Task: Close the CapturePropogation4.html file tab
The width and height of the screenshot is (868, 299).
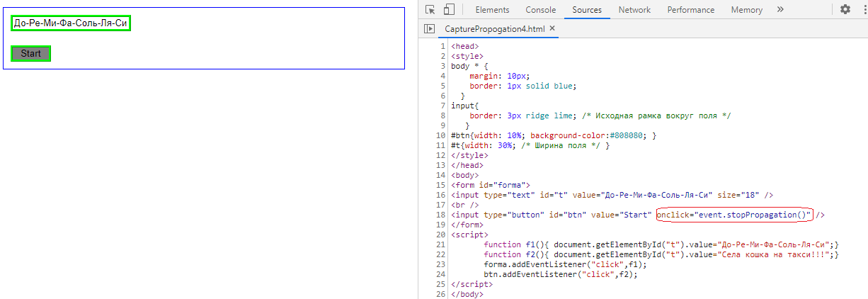Action: pyautogui.click(x=552, y=29)
